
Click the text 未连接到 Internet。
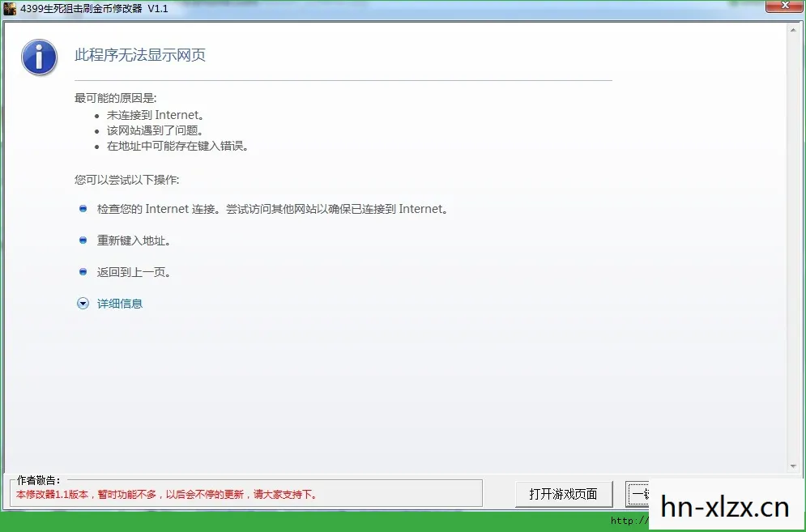pos(156,115)
